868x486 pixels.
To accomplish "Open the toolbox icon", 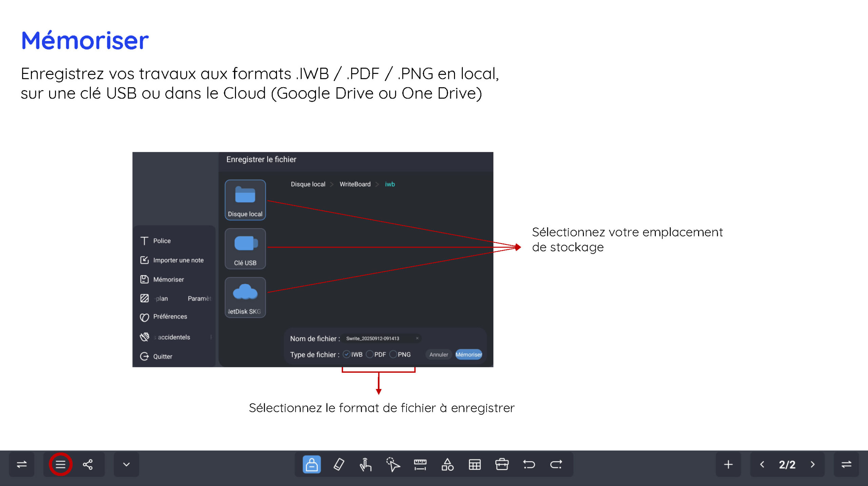I will (x=502, y=464).
